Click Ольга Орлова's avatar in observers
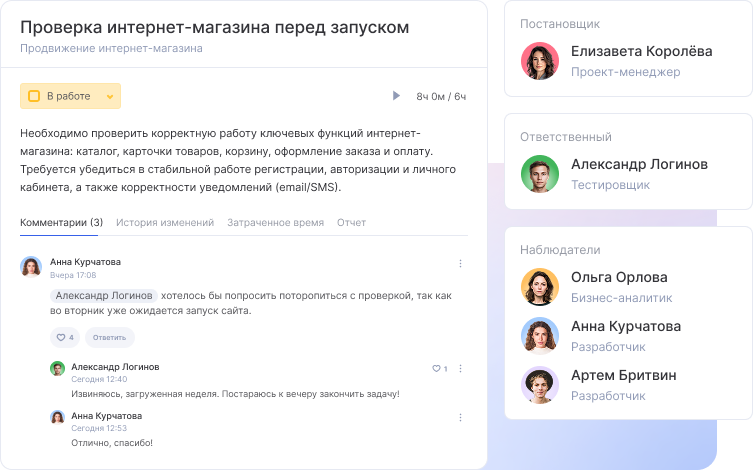This screenshot has height=470, width=753. (540, 287)
